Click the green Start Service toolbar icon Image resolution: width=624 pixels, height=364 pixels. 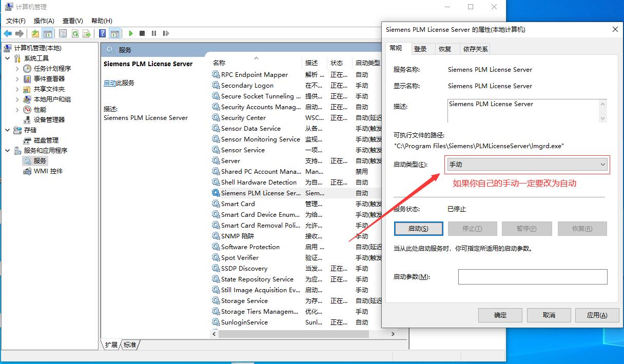point(131,33)
